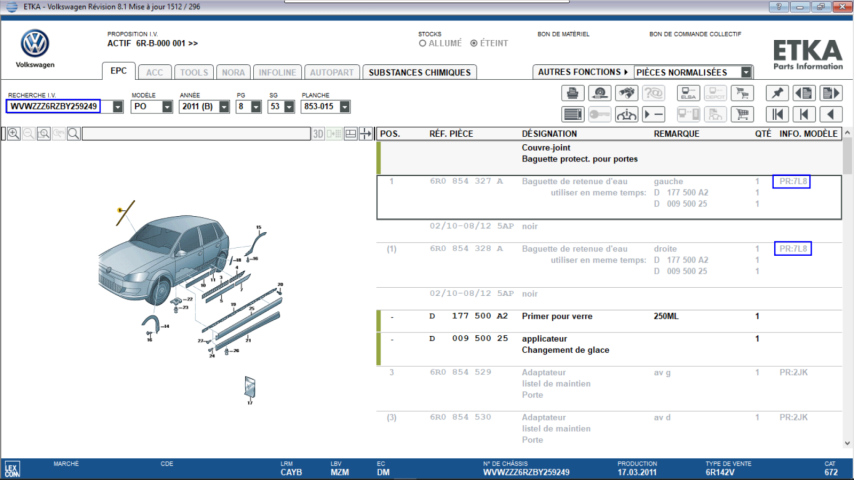Viewport: 854px width, 480px height.
Task: Click the table layout icon above the illustration
Action: click(351, 133)
